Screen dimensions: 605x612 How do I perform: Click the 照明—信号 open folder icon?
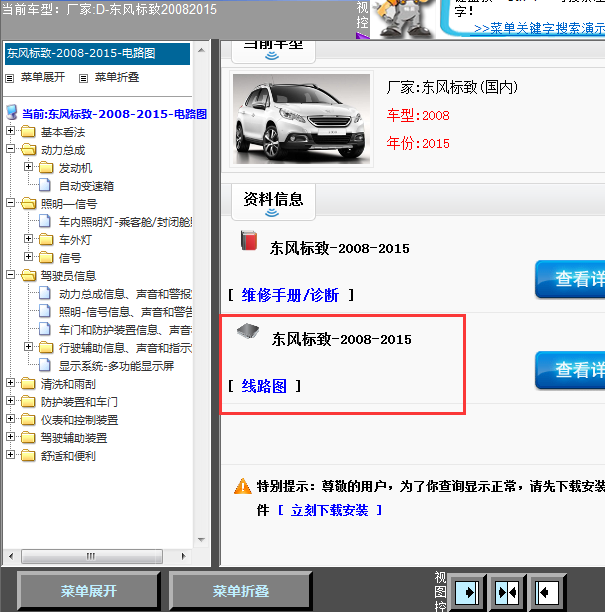point(28,203)
